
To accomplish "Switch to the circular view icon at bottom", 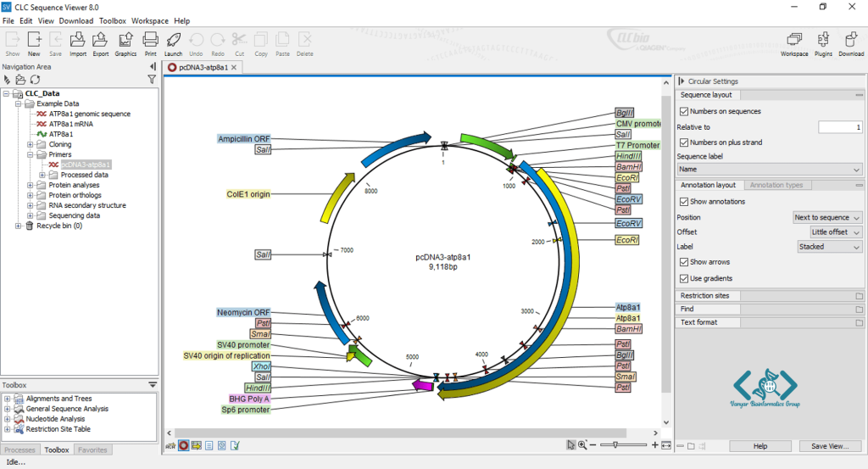I will (183, 445).
